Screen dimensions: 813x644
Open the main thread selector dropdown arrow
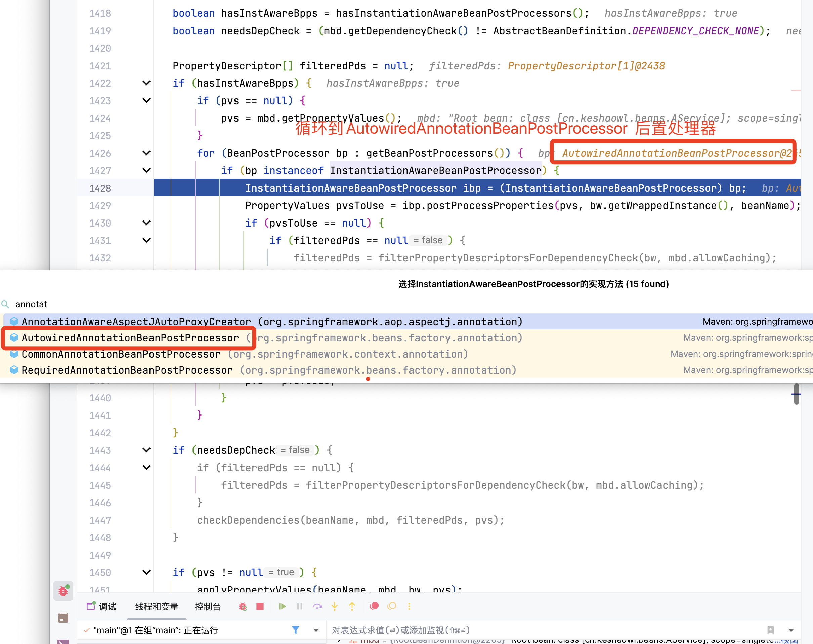click(x=316, y=630)
